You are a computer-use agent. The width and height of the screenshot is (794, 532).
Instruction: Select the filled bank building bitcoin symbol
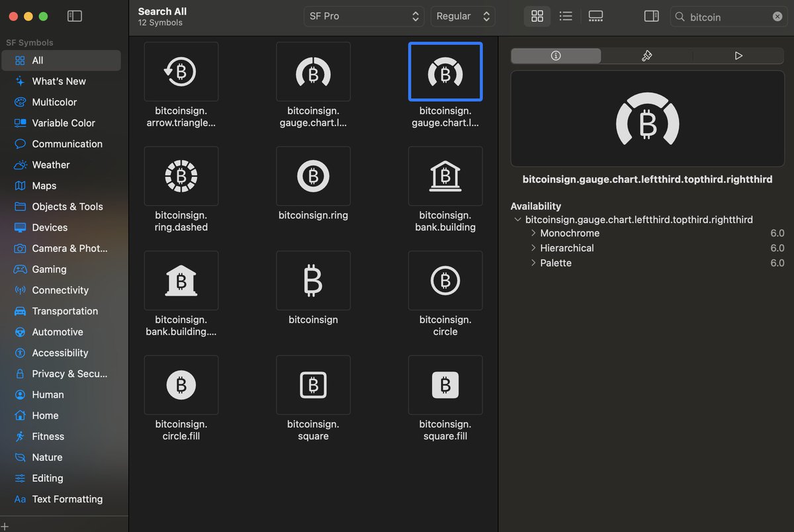coord(181,281)
